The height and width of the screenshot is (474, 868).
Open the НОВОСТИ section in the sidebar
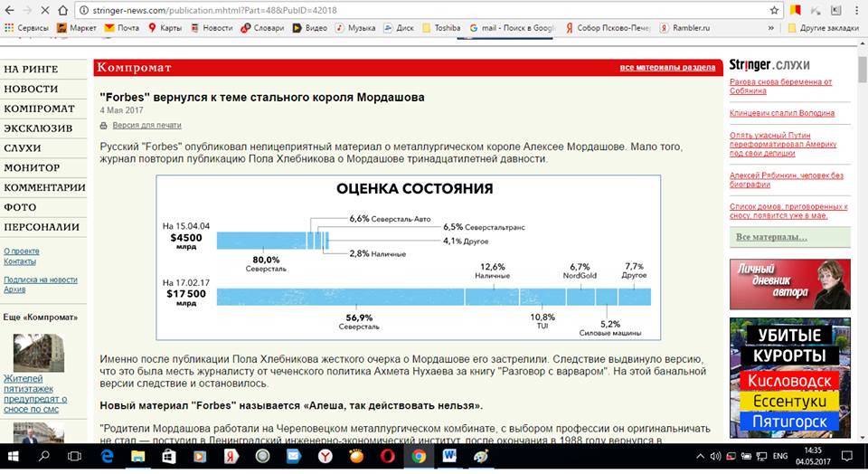31,90
